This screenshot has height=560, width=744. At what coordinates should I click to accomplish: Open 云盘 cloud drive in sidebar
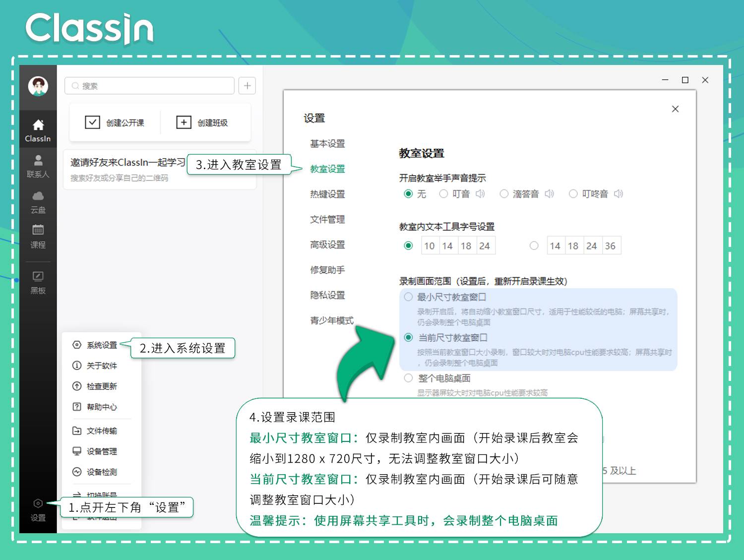[x=38, y=202]
